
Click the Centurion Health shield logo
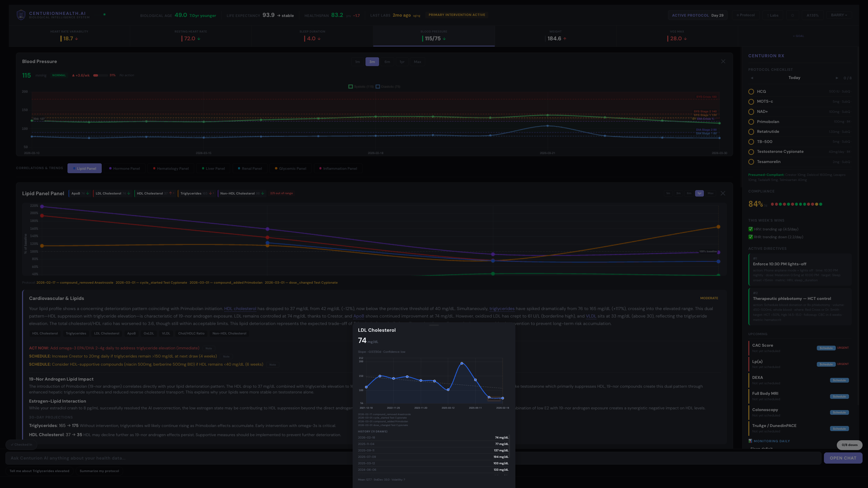point(21,15)
